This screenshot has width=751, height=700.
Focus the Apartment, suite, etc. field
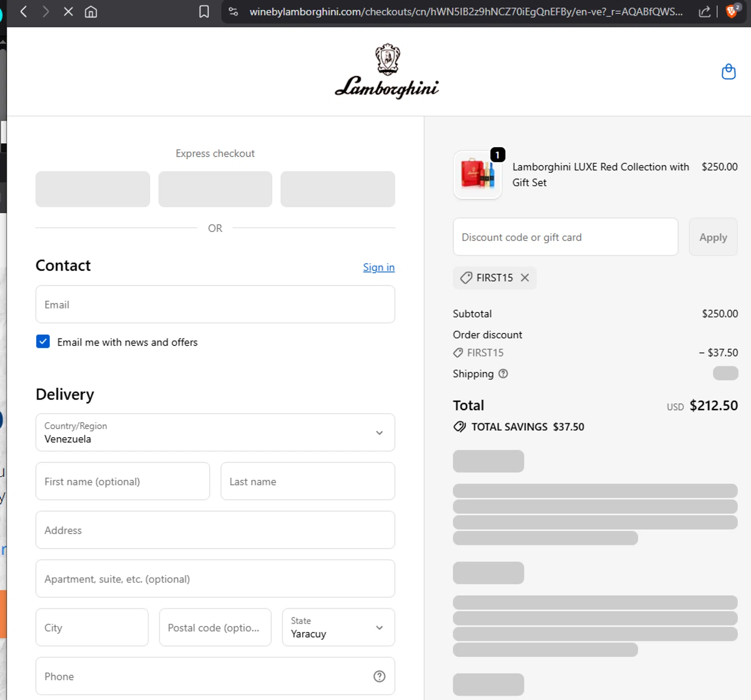(215, 579)
